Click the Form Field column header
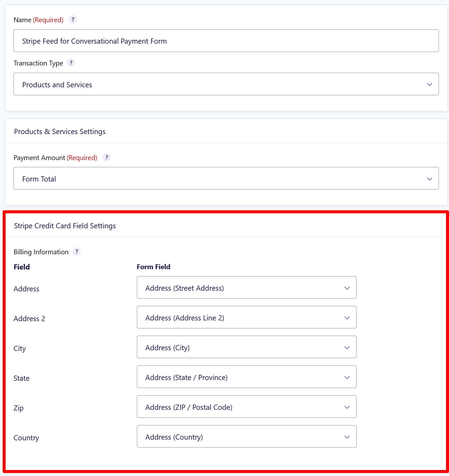This screenshot has width=449, height=476. pos(153,267)
